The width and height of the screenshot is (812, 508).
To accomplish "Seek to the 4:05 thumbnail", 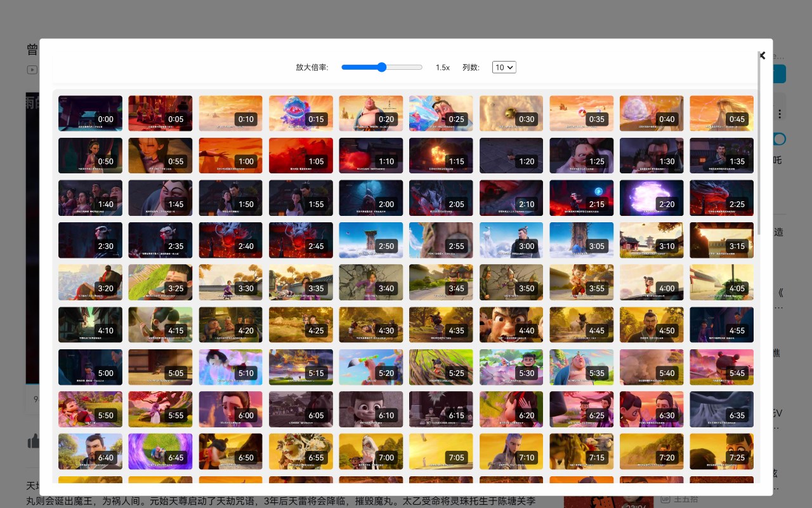I will click(722, 283).
